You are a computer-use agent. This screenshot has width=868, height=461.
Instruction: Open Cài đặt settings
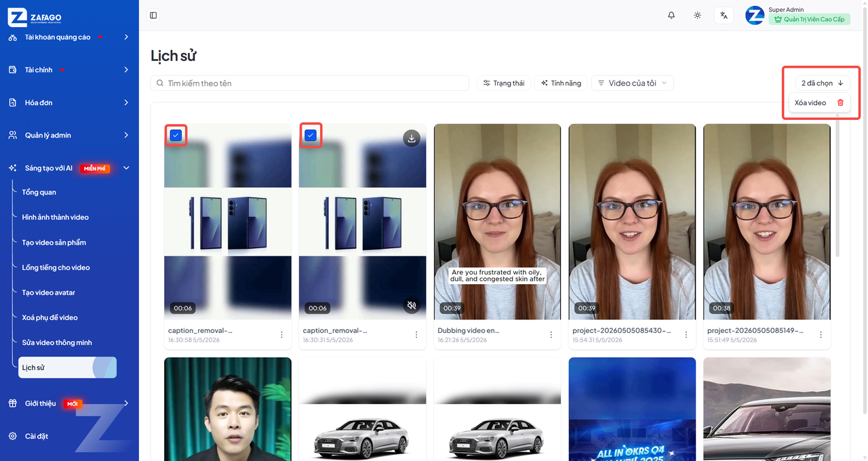(37, 436)
